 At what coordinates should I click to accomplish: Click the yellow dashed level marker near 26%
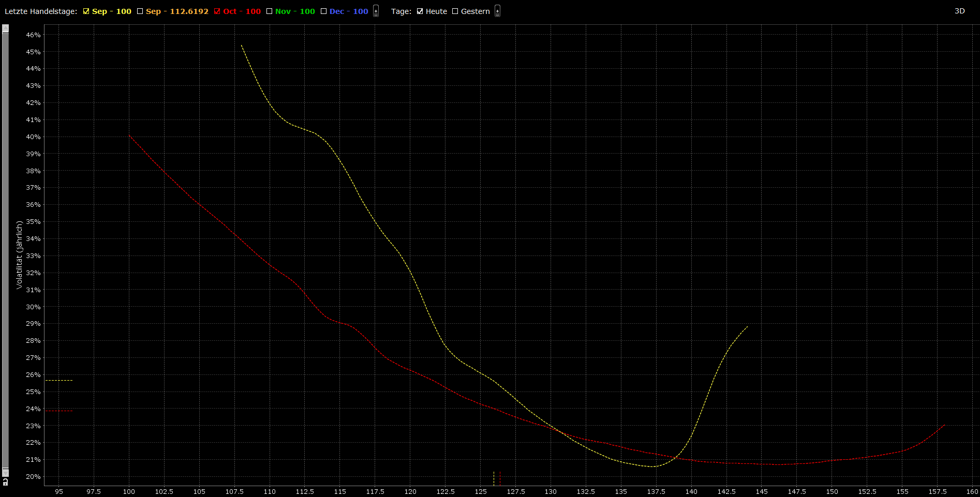tap(59, 380)
